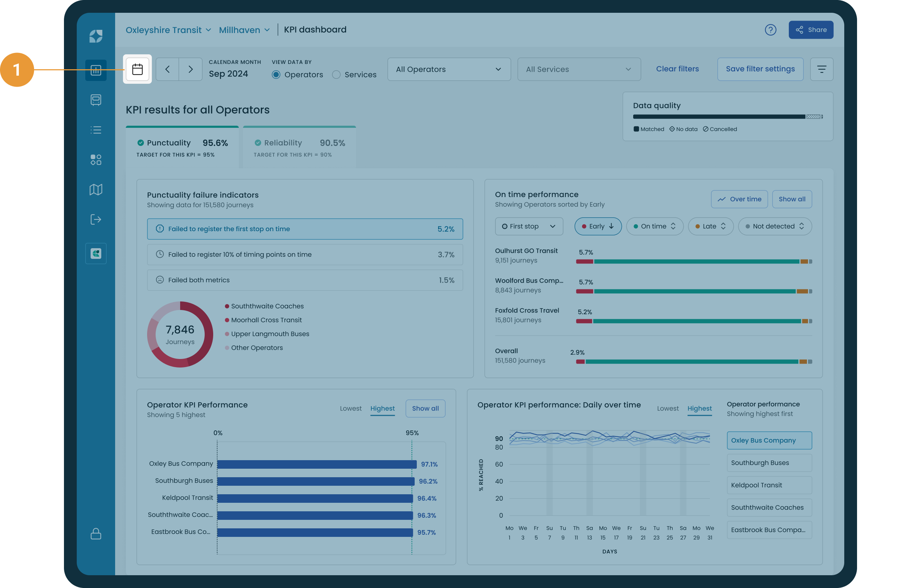Image resolution: width=921 pixels, height=588 pixels.
Task: Click the Clear filters link
Action: click(x=677, y=69)
